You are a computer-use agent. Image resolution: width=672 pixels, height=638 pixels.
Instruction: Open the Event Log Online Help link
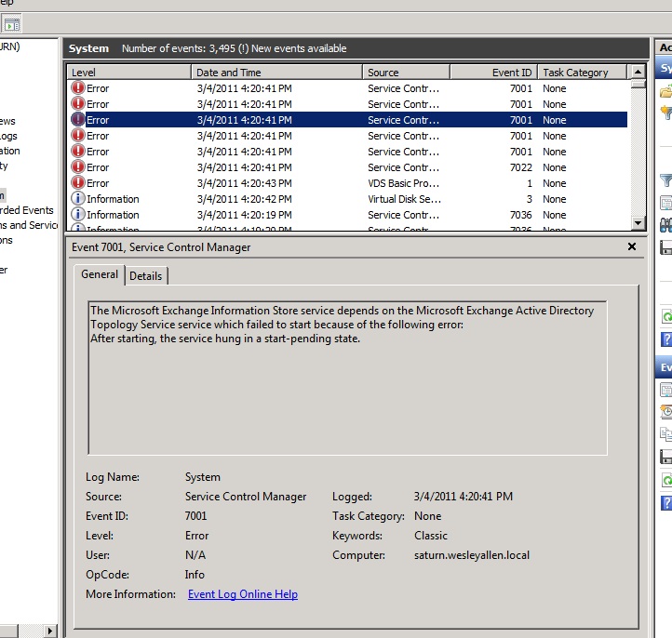(243, 594)
